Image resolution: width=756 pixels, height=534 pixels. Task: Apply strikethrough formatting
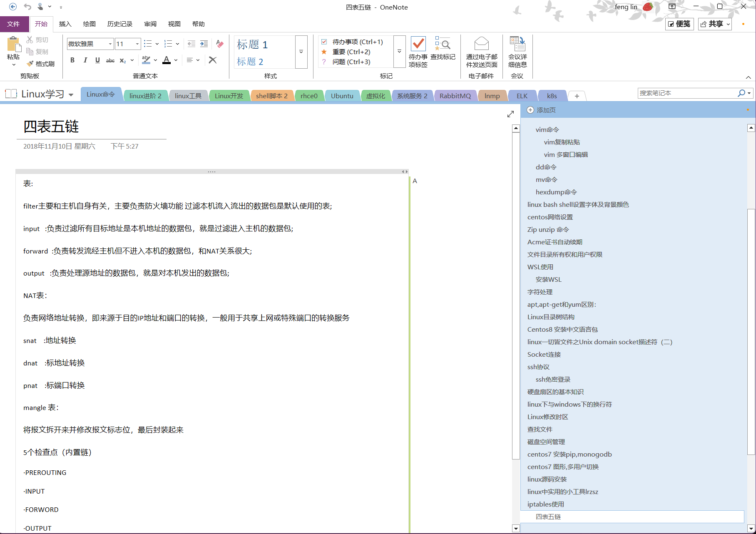point(109,60)
